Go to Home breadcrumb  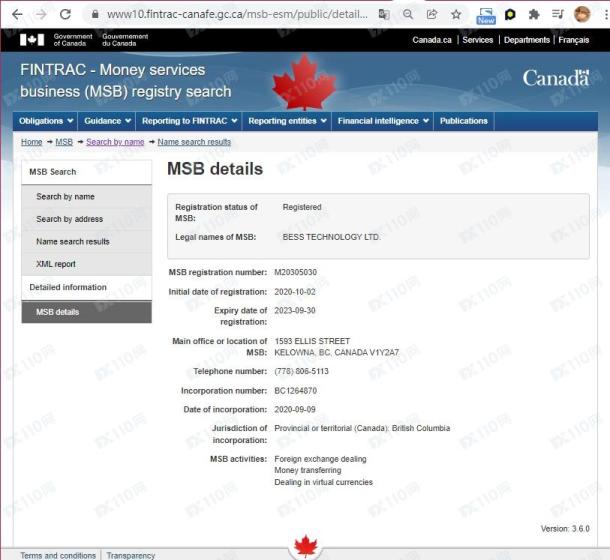tap(32, 142)
